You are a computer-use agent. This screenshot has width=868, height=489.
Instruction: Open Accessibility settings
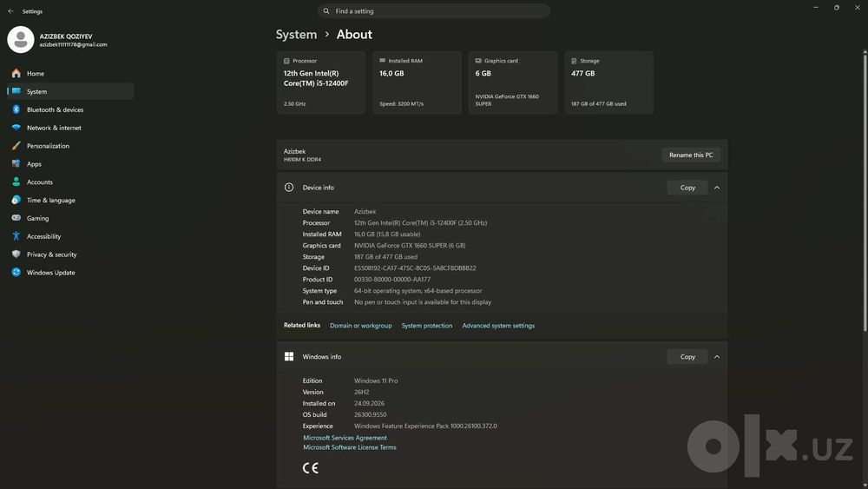[x=70, y=236]
